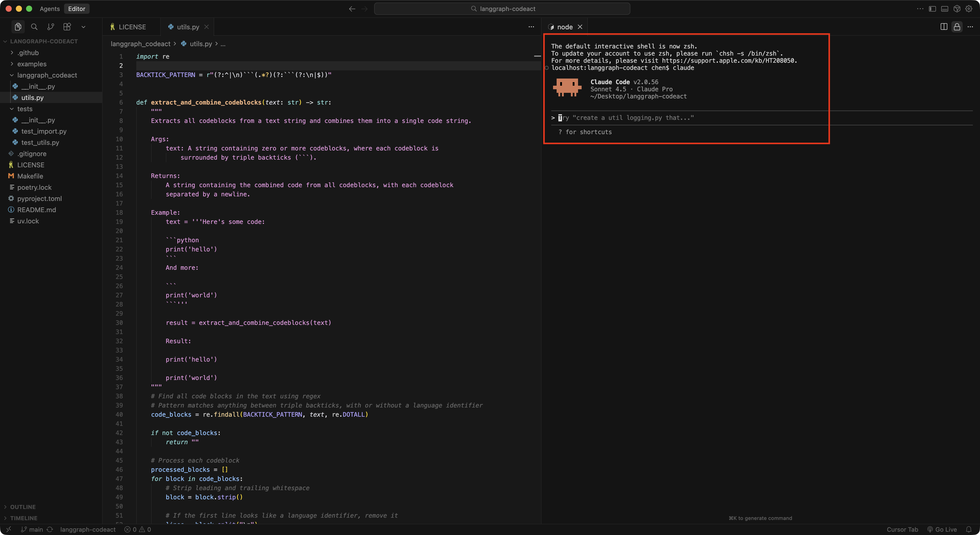
Task: Expand the OUTLINE section
Action: pyautogui.click(x=23, y=507)
